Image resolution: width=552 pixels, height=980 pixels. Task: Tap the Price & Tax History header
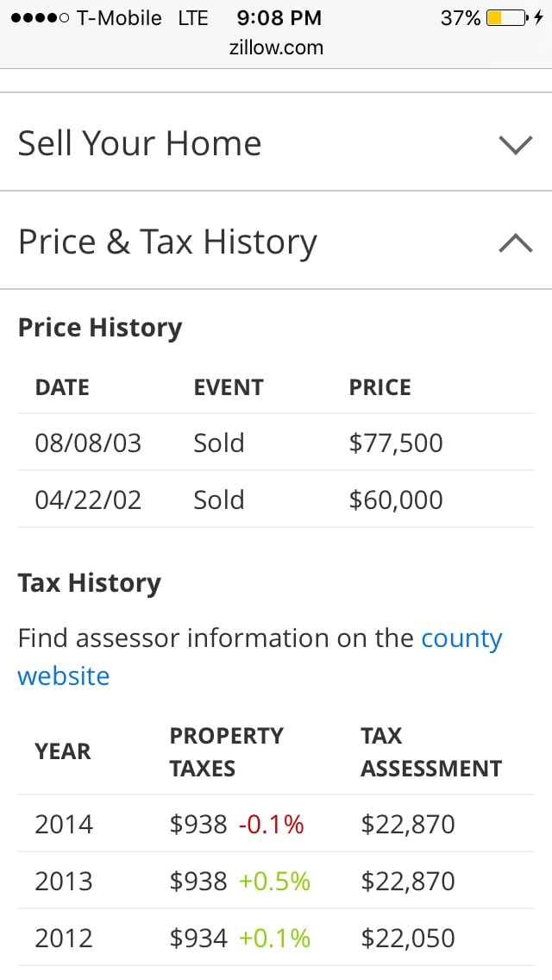coord(168,242)
